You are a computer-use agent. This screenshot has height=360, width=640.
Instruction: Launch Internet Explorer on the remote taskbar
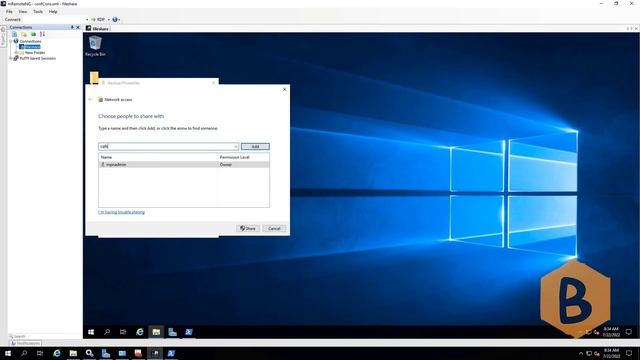[x=140, y=332]
